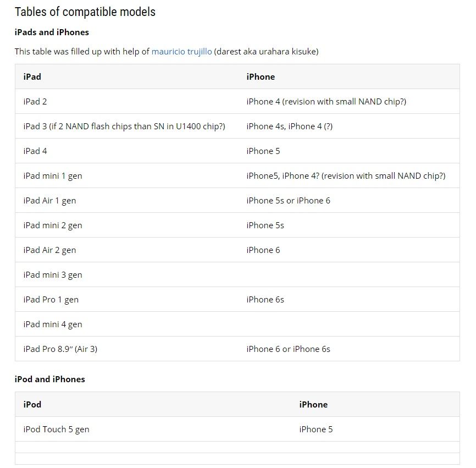Click the 'iPod and iPhones' subheading
The image size is (476, 468).
49,379
